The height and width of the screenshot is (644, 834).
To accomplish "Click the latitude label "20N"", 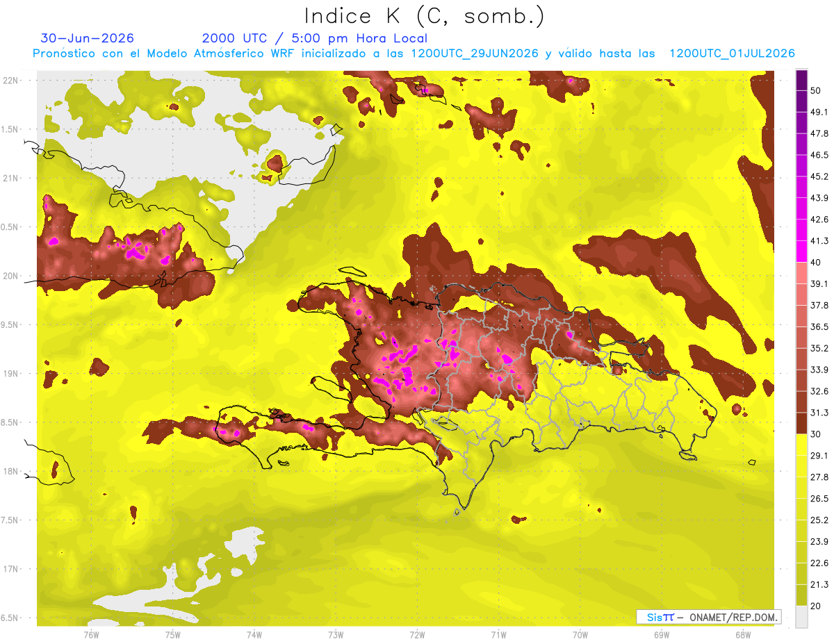I will click(10, 276).
